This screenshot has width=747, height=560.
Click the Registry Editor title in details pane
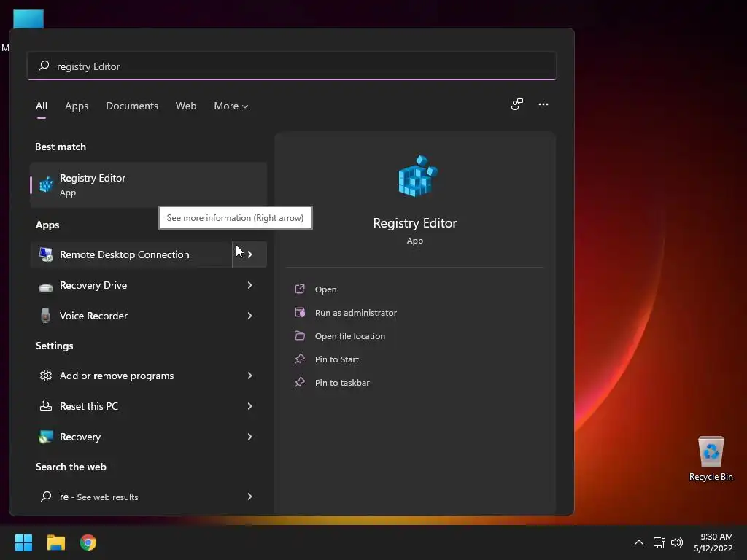point(415,223)
